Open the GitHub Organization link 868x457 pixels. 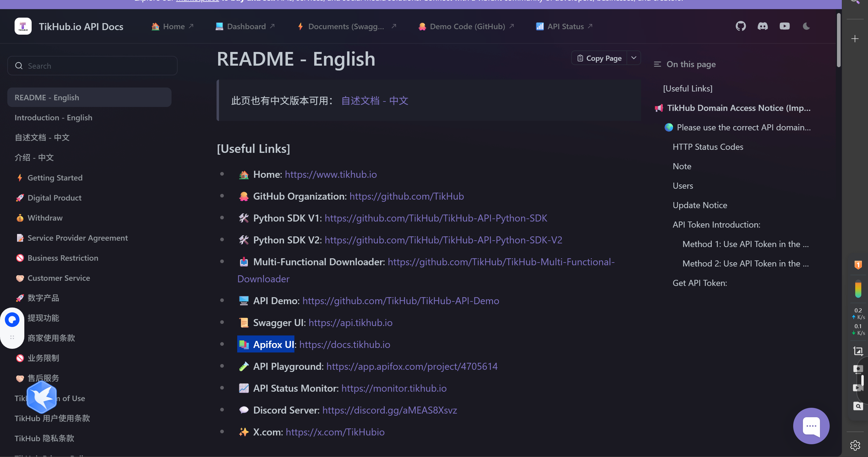[x=407, y=196]
